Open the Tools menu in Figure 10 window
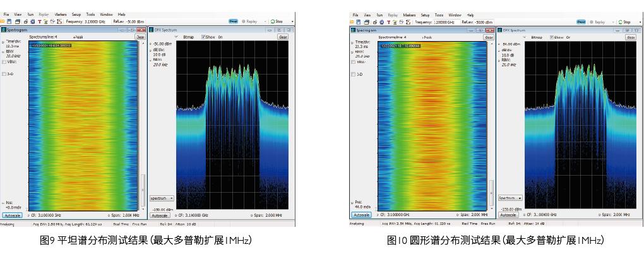644x254 pixels. click(439, 15)
